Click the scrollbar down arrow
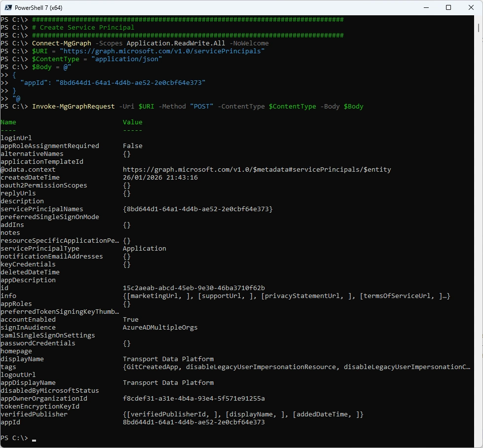 [x=479, y=444]
